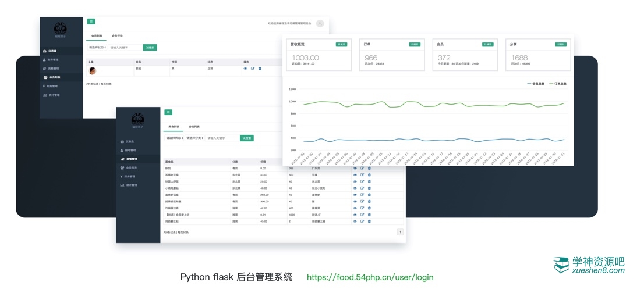Toggle 会员总数 legend series in chart
The image size is (644, 293).
pos(536,84)
